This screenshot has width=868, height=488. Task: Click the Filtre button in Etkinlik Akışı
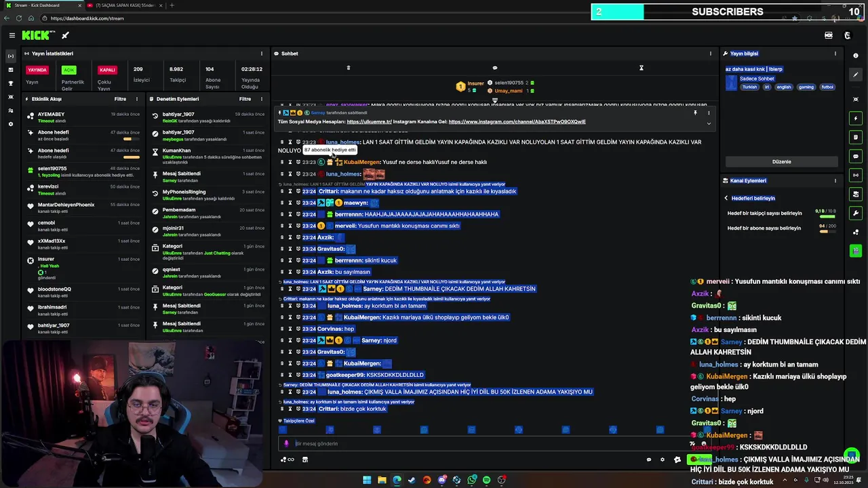tap(120, 99)
